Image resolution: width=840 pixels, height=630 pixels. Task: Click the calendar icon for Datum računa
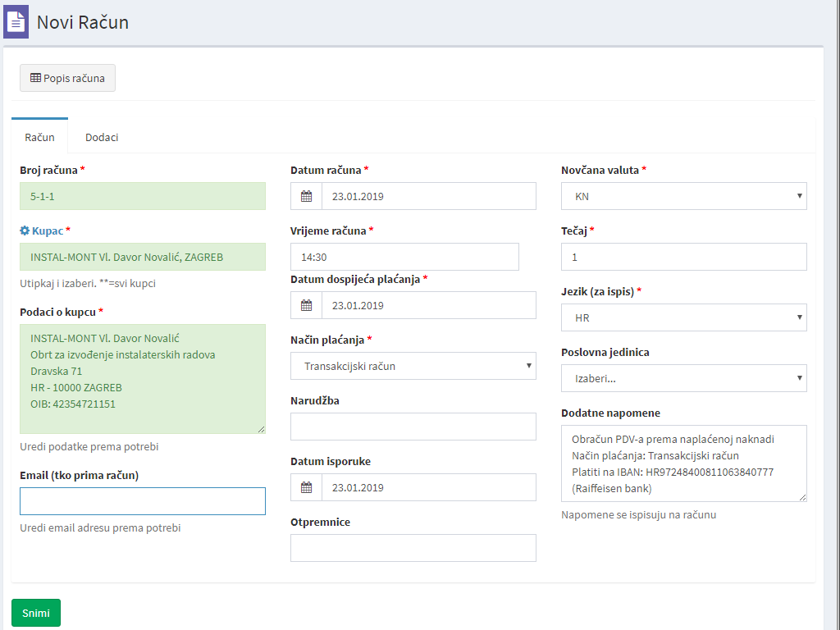pyautogui.click(x=307, y=197)
